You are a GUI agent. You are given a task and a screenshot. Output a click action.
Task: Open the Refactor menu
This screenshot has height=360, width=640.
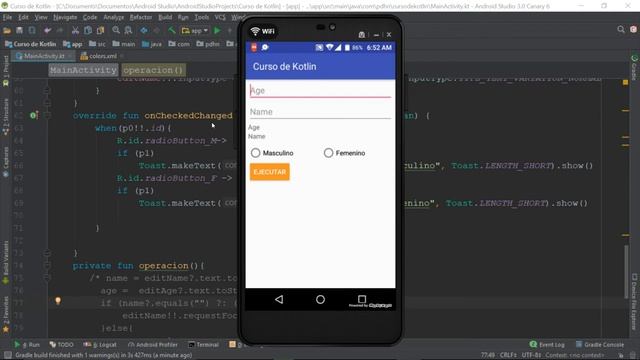point(141,17)
